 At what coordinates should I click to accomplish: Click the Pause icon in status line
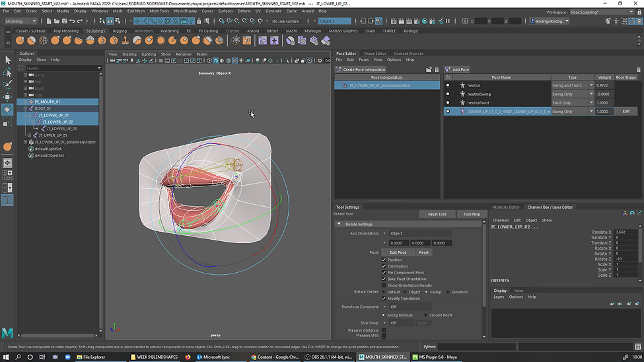pyautogui.click(x=448, y=21)
